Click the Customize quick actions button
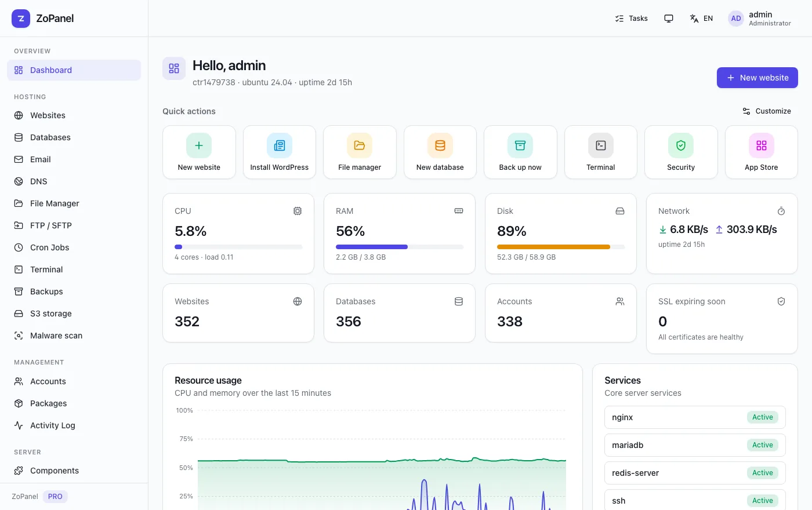 pos(767,111)
